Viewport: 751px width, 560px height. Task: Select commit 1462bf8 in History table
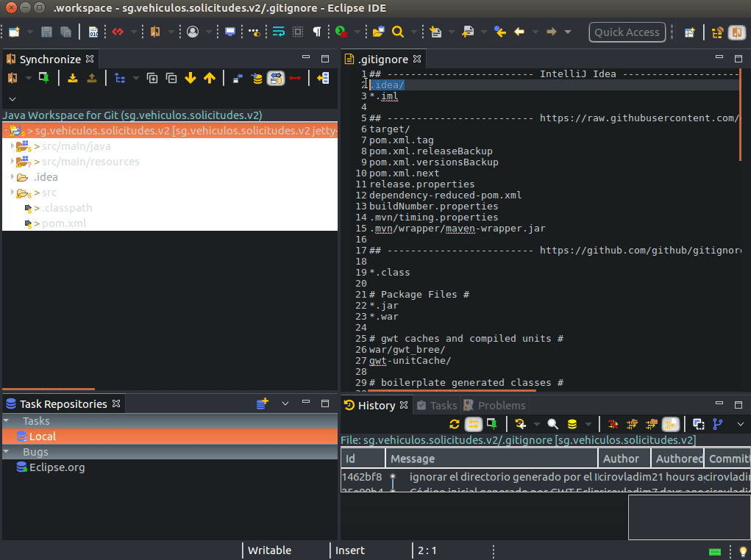coord(545,477)
